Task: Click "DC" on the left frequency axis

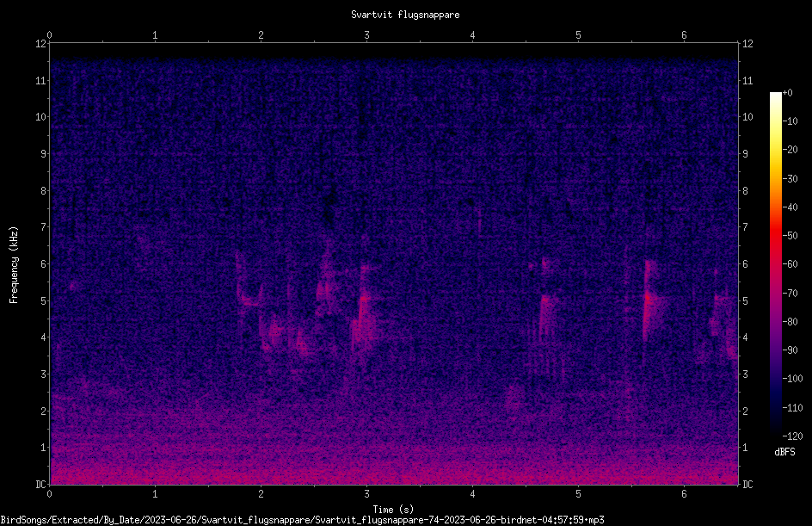Action: [40, 485]
